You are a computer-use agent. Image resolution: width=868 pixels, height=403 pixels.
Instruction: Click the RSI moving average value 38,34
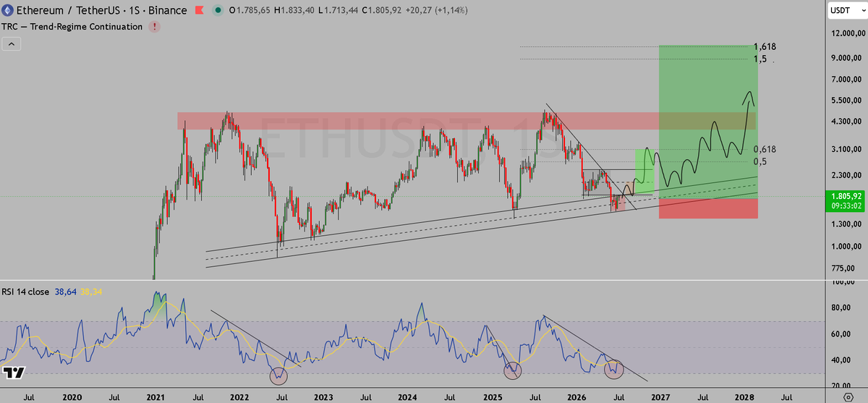tap(92, 292)
